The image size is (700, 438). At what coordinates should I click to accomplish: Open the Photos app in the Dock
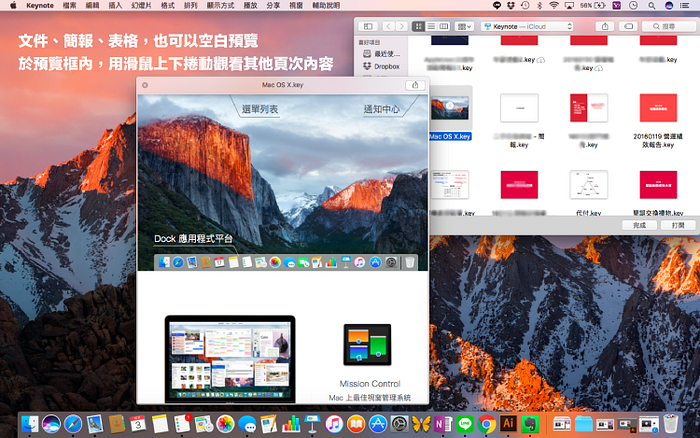coord(225,424)
